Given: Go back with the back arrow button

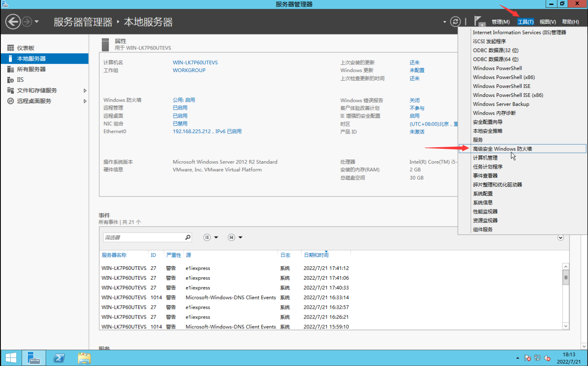Looking at the screenshot, I should click(x=13, y=22).
